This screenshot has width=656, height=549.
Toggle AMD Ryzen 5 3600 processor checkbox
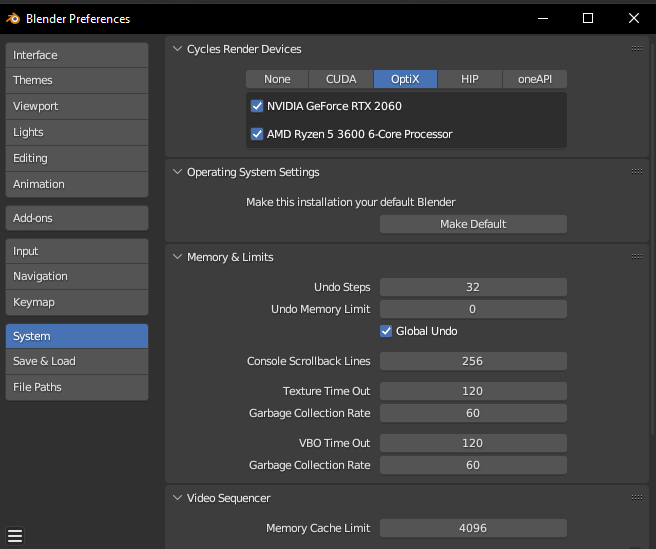point(257,134)
